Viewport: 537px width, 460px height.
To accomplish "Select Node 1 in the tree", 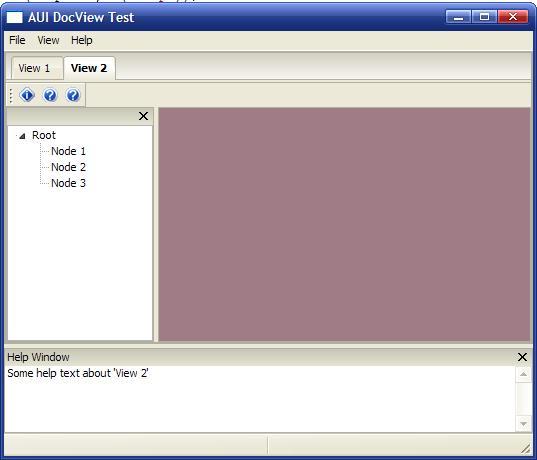I will click(x=68, y=151).
